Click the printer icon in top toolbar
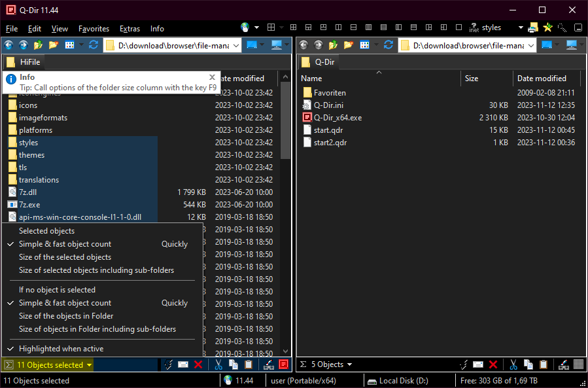The image size is (588, 388). tap(533, 27)
